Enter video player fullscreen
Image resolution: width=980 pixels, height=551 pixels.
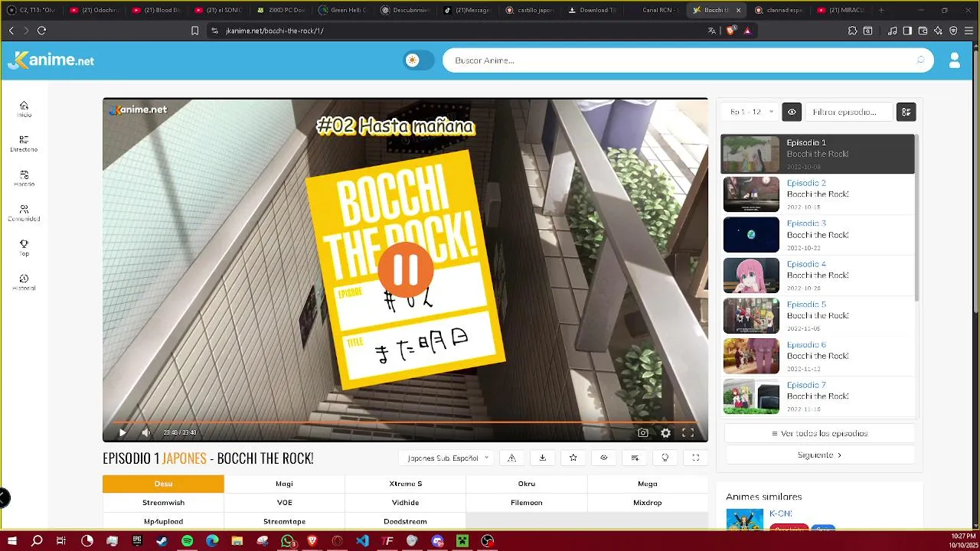[x=688, y=432]
